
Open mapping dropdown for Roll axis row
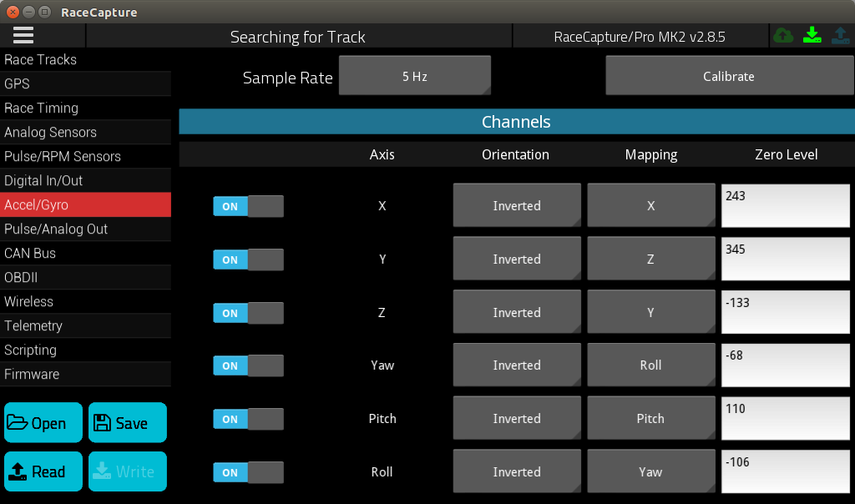click(x=651, y=471)
